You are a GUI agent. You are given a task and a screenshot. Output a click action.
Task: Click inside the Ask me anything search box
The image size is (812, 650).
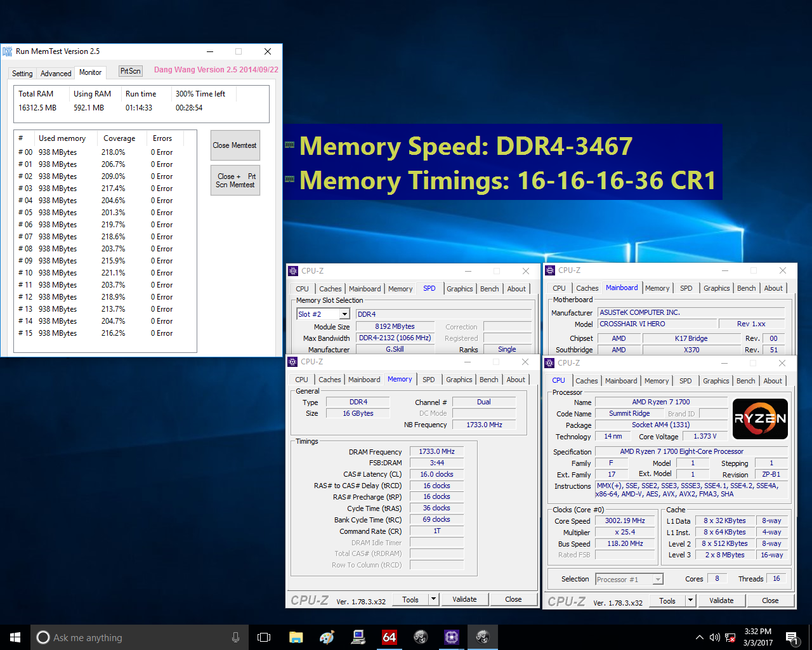(x=127, y=637)
